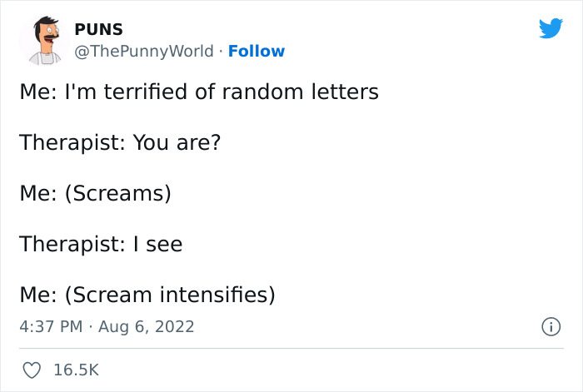Click the 16.5K likes count

click(x=76, y=369)
